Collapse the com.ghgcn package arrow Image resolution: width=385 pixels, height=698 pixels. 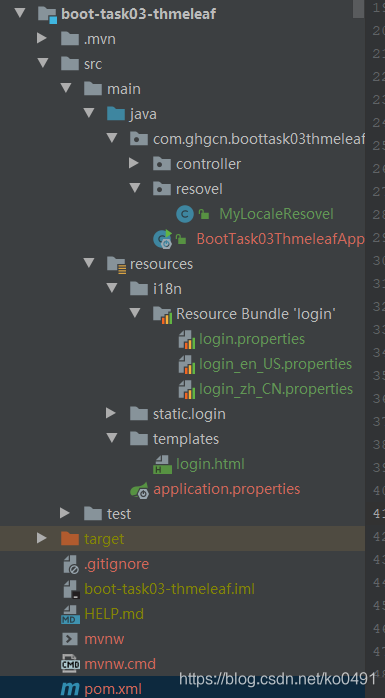tap(112, 138)
